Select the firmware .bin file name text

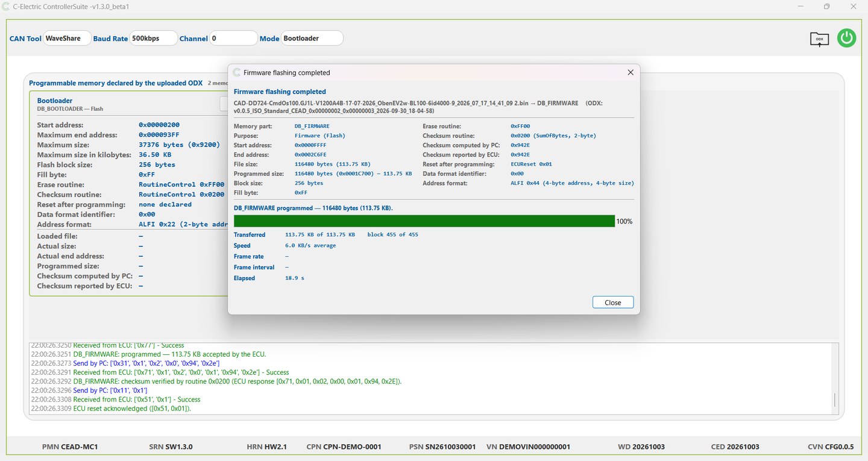(382, 103)
